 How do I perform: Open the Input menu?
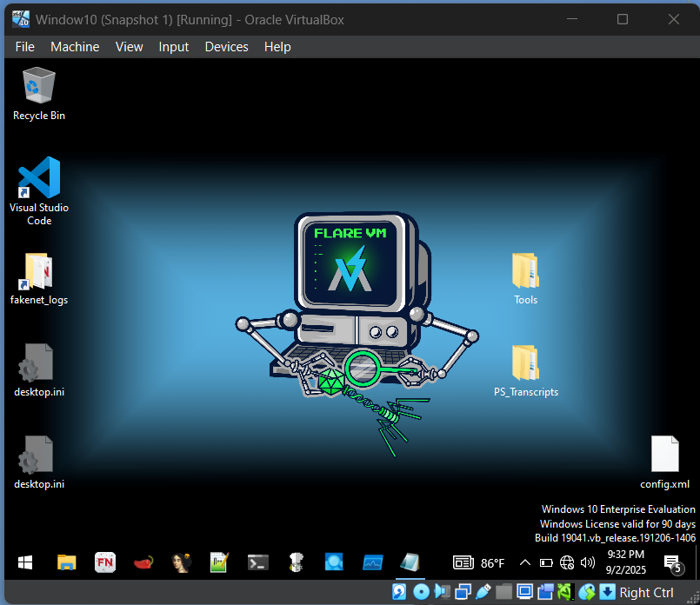coord(174,47)
